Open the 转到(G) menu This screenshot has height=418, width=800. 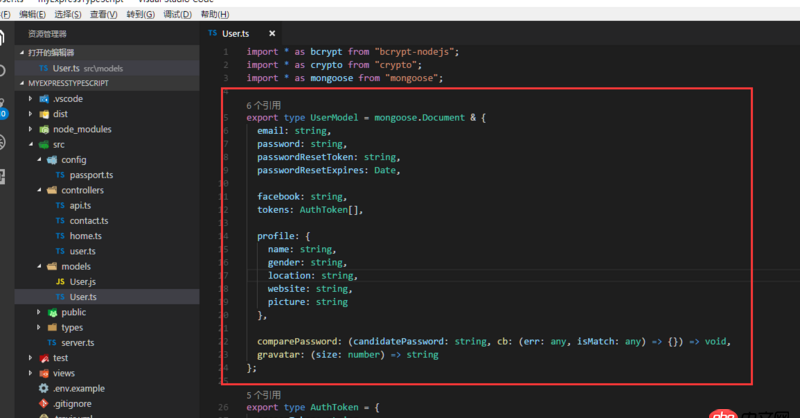tap(140, 14)
